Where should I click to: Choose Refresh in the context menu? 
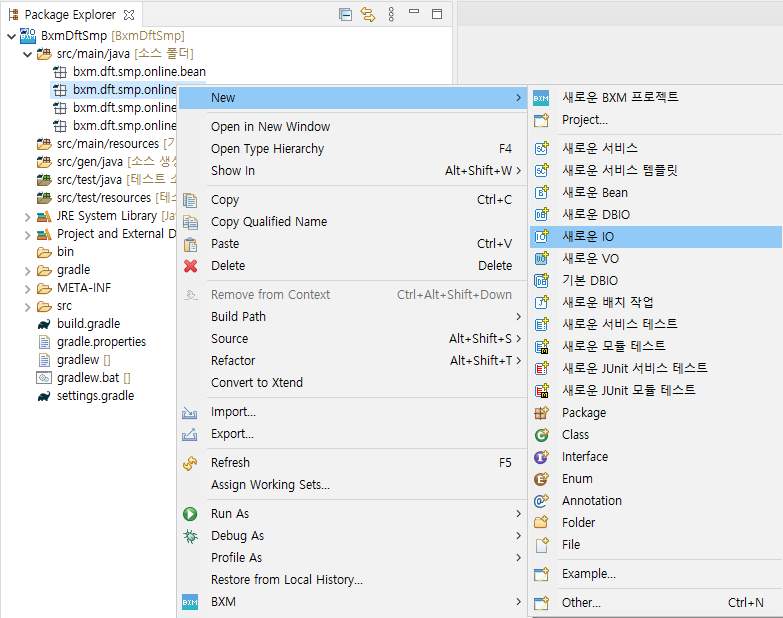(230, 462)
